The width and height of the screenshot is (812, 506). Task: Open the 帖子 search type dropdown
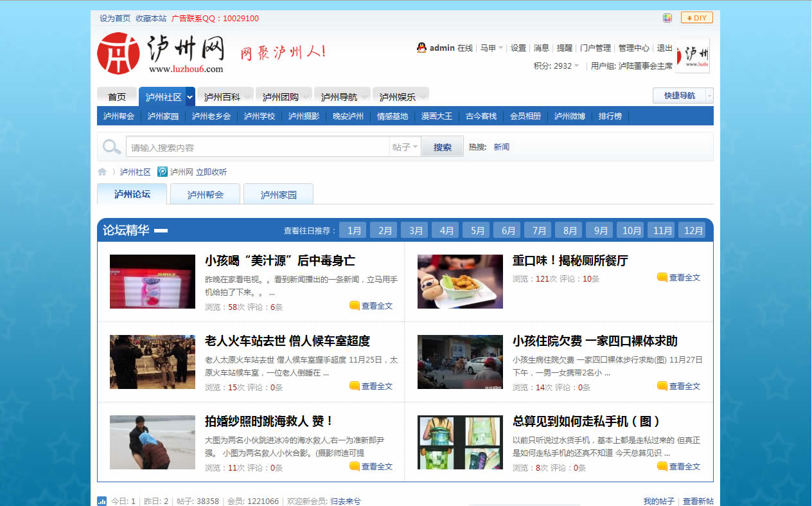coord(405,147)
